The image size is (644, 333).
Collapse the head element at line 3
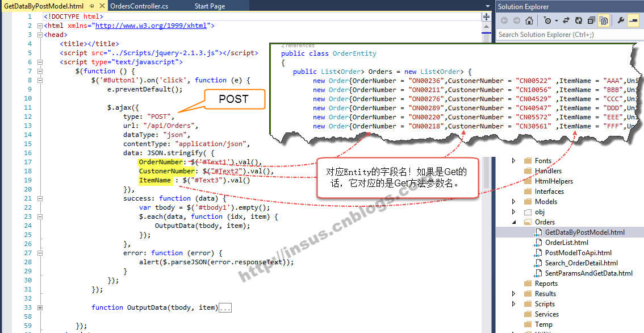point(40,35)
